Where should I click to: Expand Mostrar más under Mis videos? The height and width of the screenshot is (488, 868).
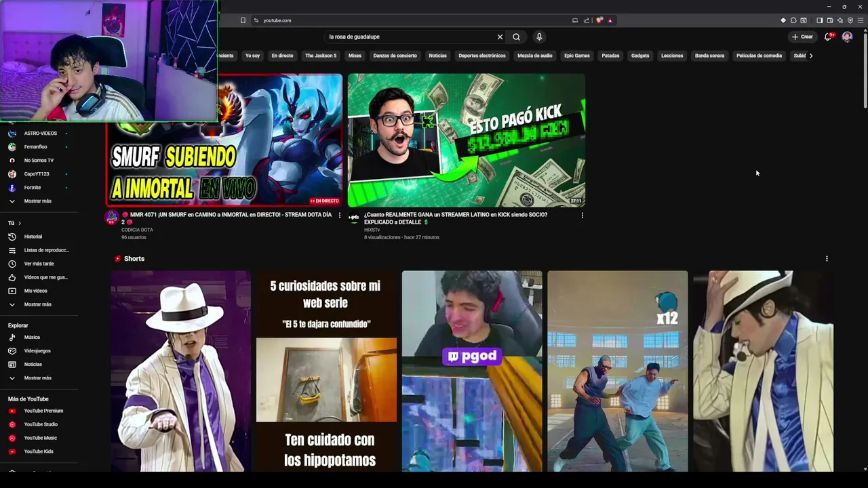click(39, 304)
